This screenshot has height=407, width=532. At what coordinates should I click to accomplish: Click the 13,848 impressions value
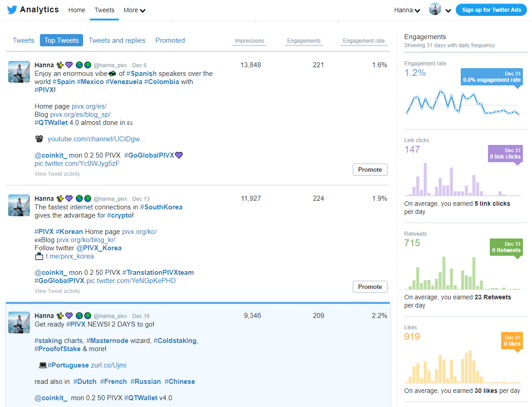251,65
